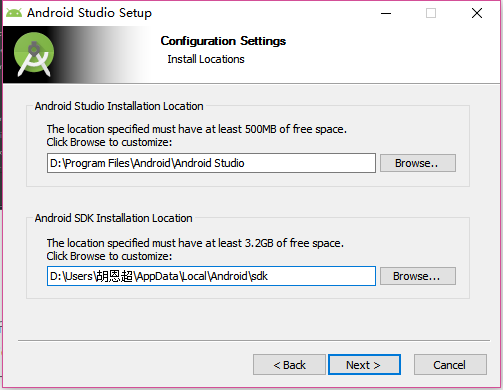503x390 pixels.
Task: Browse for Android Studio installation location
Action: [418, 163]
